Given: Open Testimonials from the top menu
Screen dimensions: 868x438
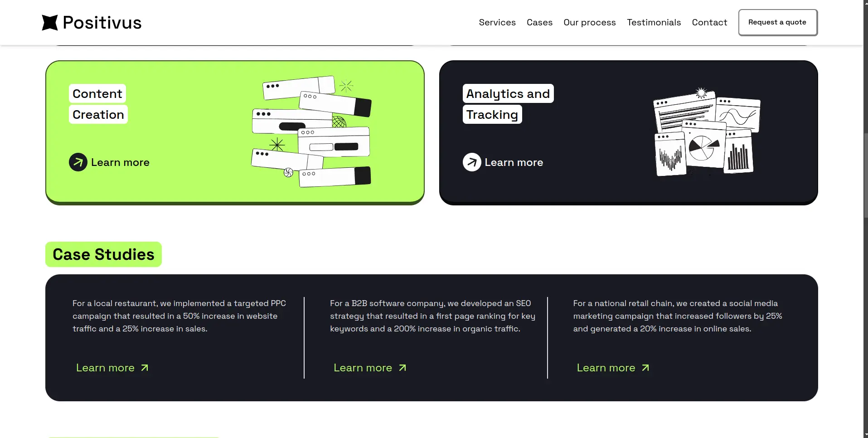Looking at the screenshot, I should coord(654,23).
